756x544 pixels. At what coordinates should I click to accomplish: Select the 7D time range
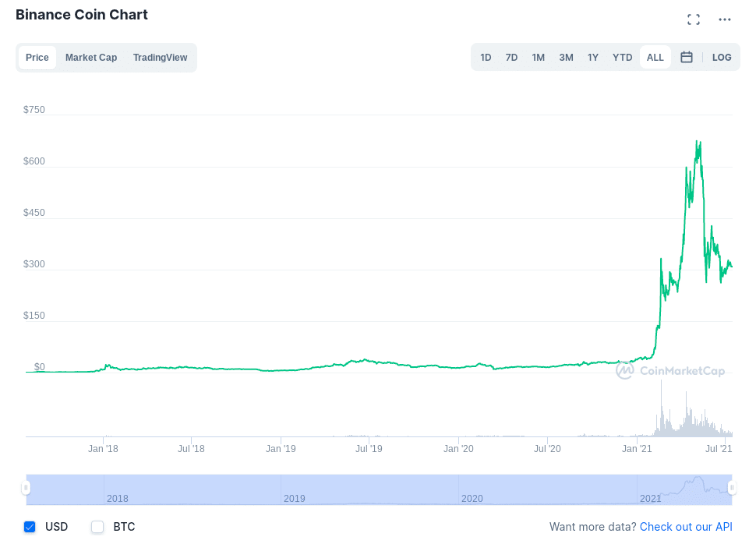[511, 58]
